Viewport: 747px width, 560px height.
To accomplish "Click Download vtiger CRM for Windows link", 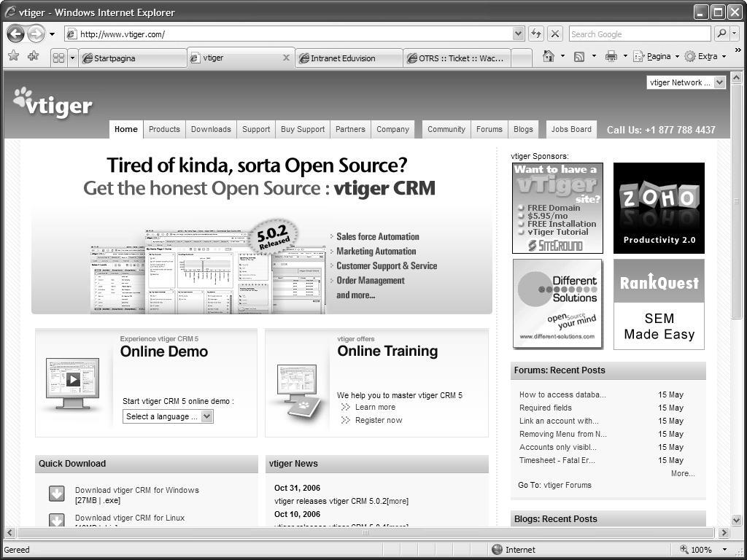I will point(137,490).
